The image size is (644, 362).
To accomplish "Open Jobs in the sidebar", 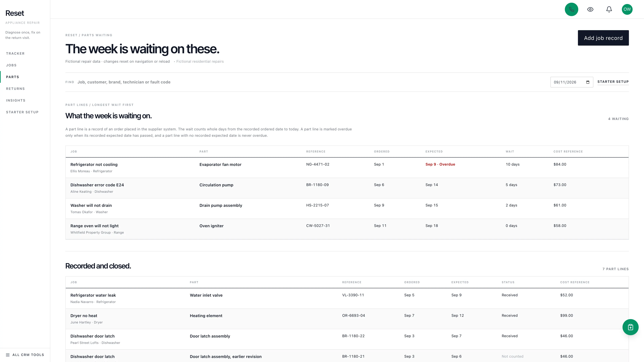I will click(11, 65).
